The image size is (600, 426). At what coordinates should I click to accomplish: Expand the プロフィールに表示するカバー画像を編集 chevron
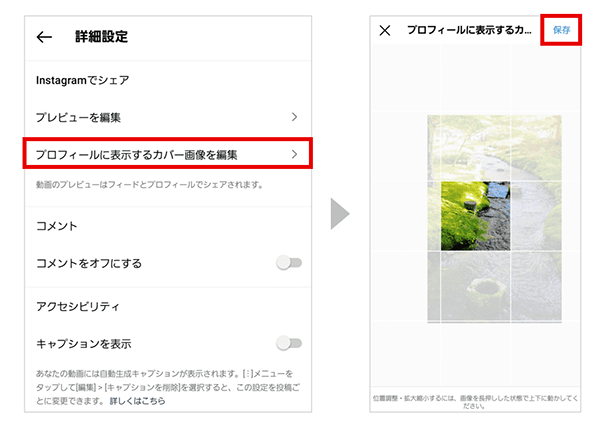click(294, 154)
